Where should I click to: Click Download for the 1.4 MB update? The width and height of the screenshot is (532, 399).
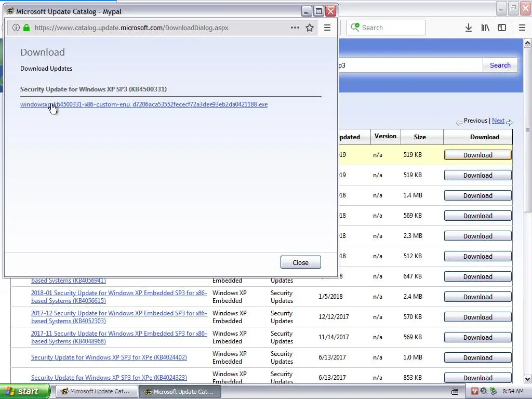point(478,195)
